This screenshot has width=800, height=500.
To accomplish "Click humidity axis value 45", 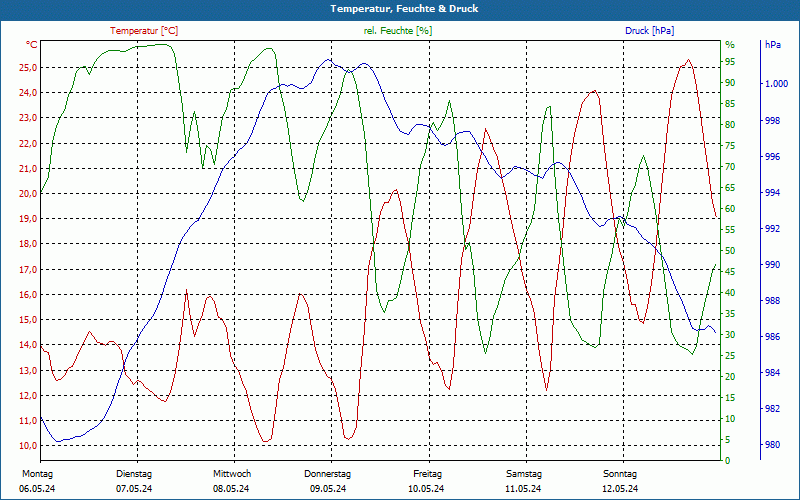I will click(x=730, y=272).
